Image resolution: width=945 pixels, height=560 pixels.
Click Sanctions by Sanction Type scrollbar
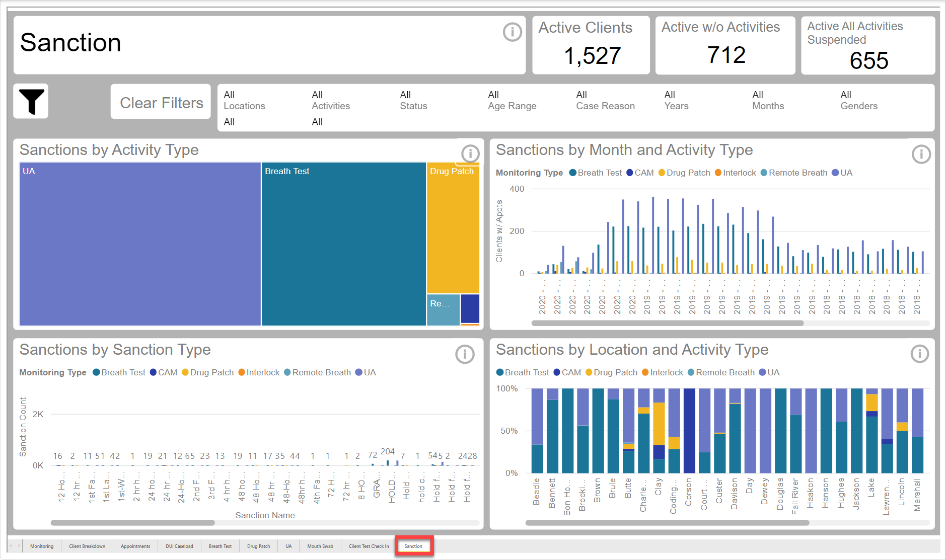tap(133, 523)
